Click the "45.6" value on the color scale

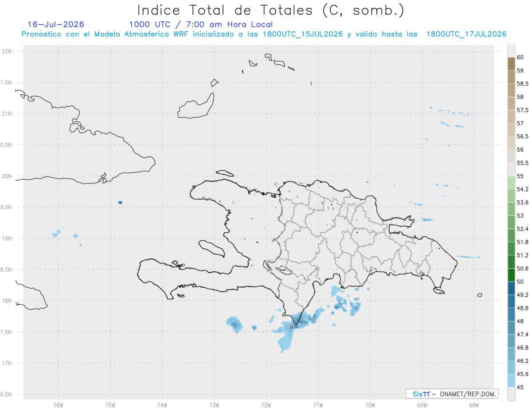tap(523, 374)
